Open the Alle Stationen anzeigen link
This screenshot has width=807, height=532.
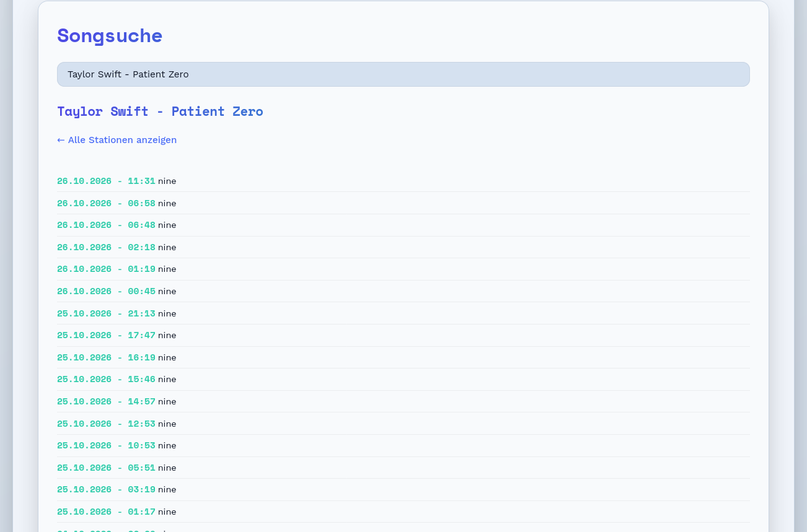[x=117, y=140]
